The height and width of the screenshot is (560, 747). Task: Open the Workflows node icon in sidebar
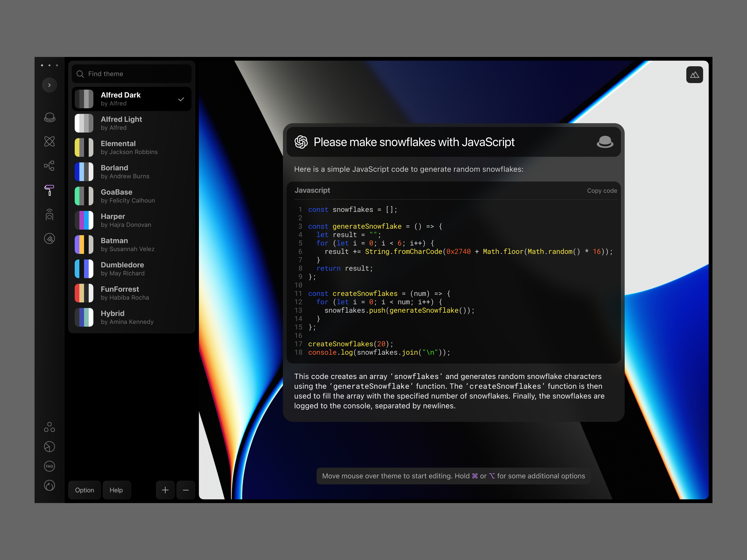50,166
